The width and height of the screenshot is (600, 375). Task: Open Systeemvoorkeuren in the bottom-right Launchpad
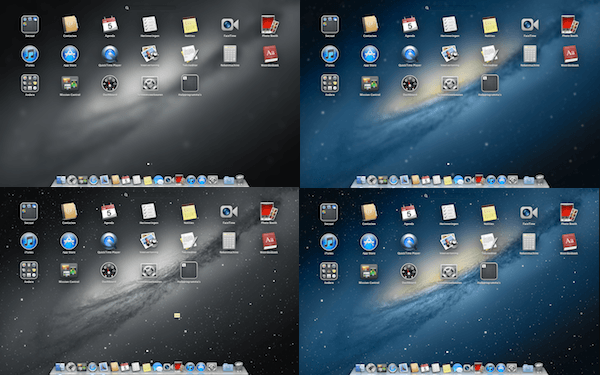tap(449, 271)
